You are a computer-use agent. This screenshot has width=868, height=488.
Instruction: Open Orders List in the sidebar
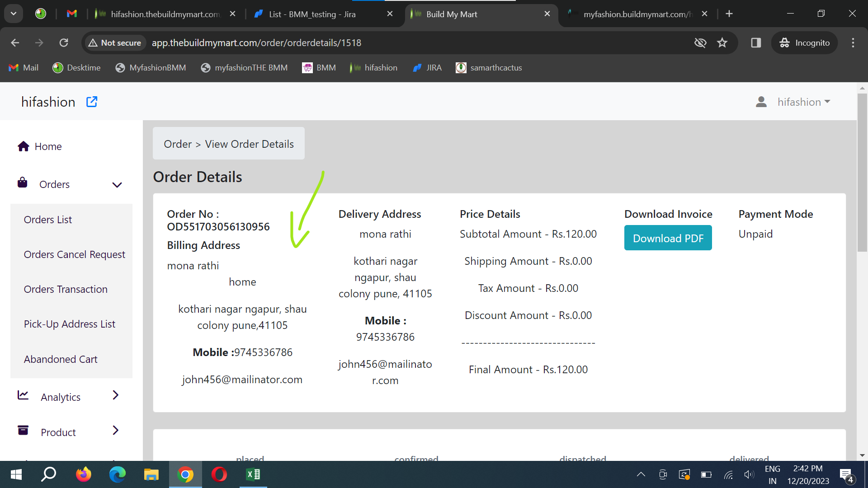pos(48,220)
